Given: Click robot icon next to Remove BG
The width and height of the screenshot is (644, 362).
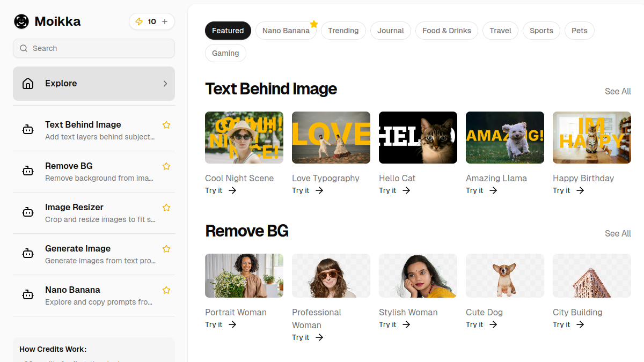Looking at the screenshot, I should pos(28,171).
